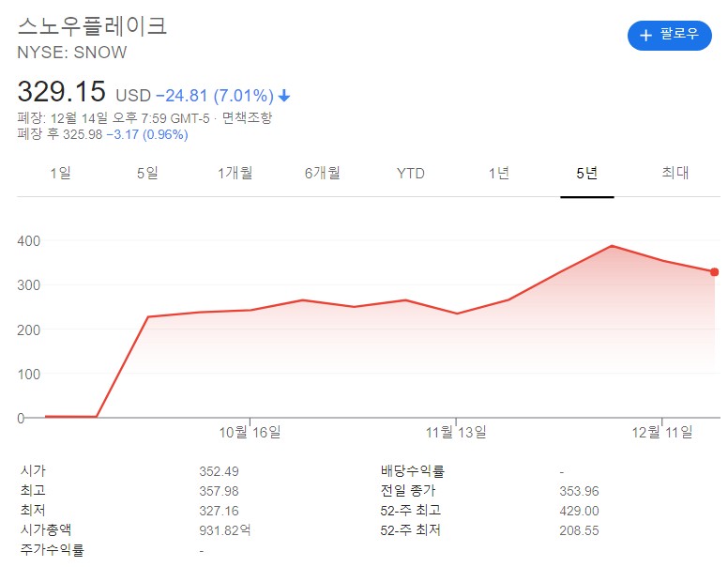Select the active 5년 tab
This screenshot has width=728, height=567.
coord(587,174)
